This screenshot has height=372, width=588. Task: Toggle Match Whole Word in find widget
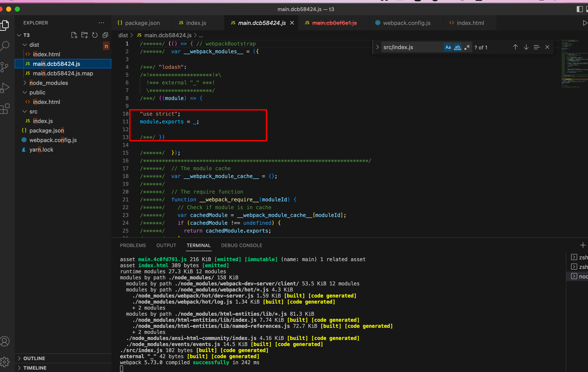(457, 47)
